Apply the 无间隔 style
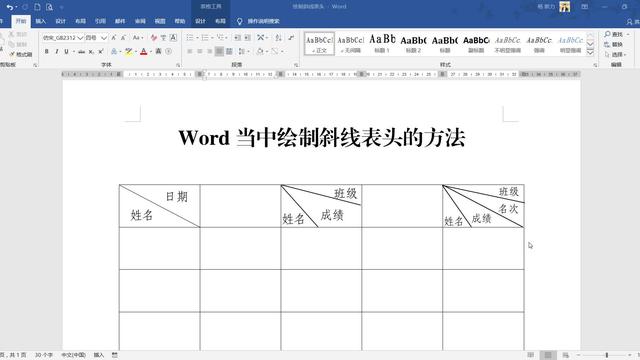 (x=350, y=44)
